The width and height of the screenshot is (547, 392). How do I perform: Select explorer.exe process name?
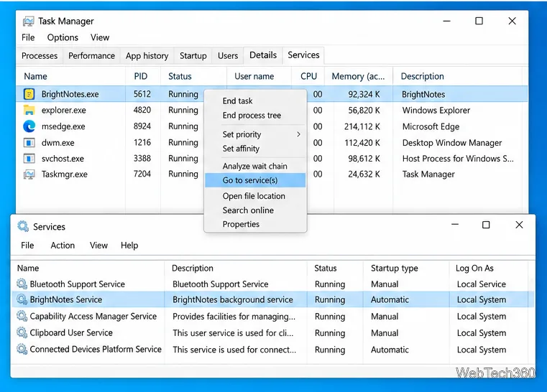[x=64, y=110]
